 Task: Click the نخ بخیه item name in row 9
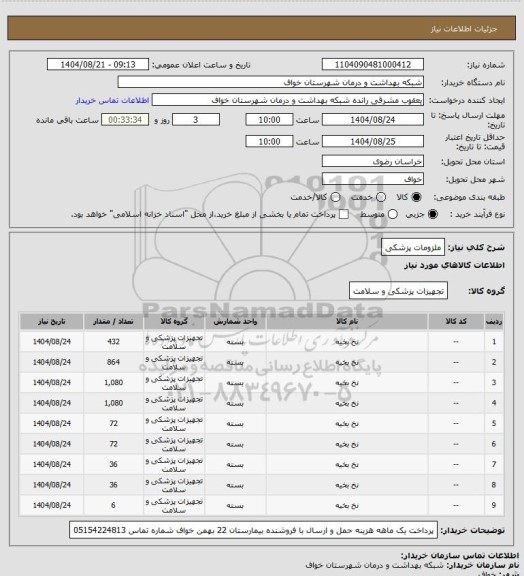347,505
